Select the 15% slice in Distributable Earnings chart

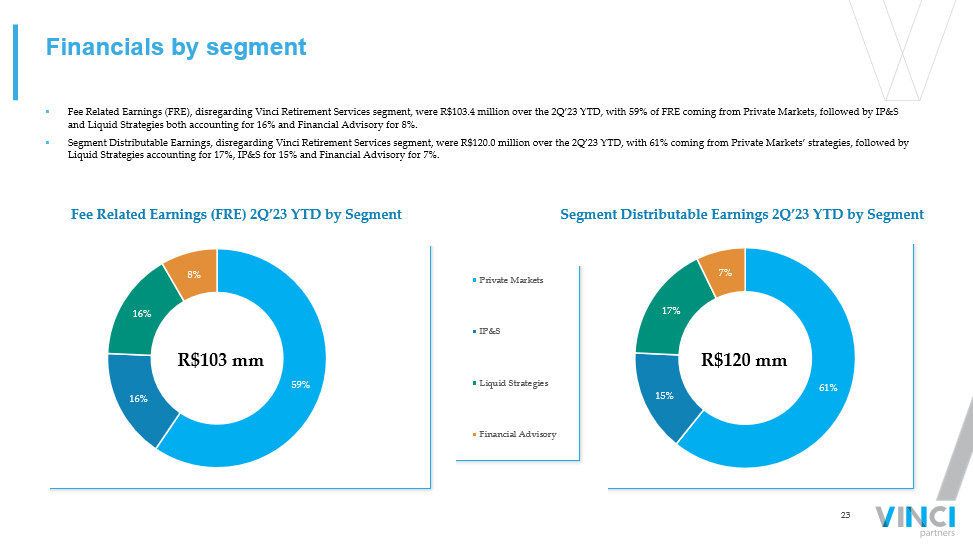click(665, 396)
